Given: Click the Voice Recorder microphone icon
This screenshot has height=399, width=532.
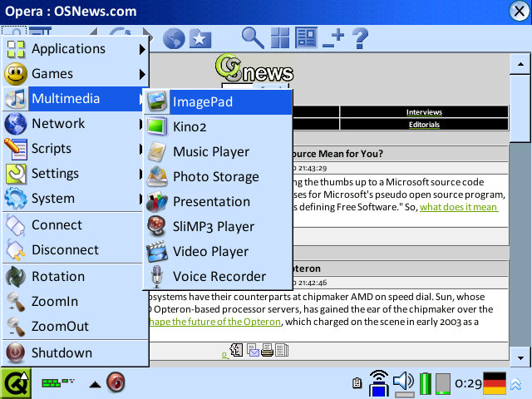Looking at the screenshot, I should coord(157,277).
